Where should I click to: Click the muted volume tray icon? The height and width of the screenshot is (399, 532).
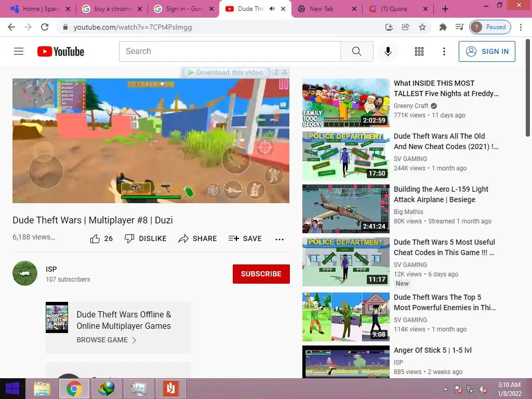[483, 389]
